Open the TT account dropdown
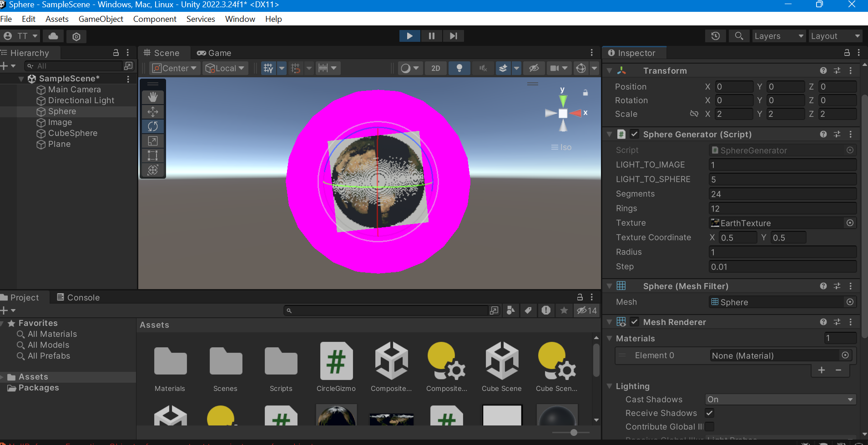868x445 pixels. click(x=20, y=36)
